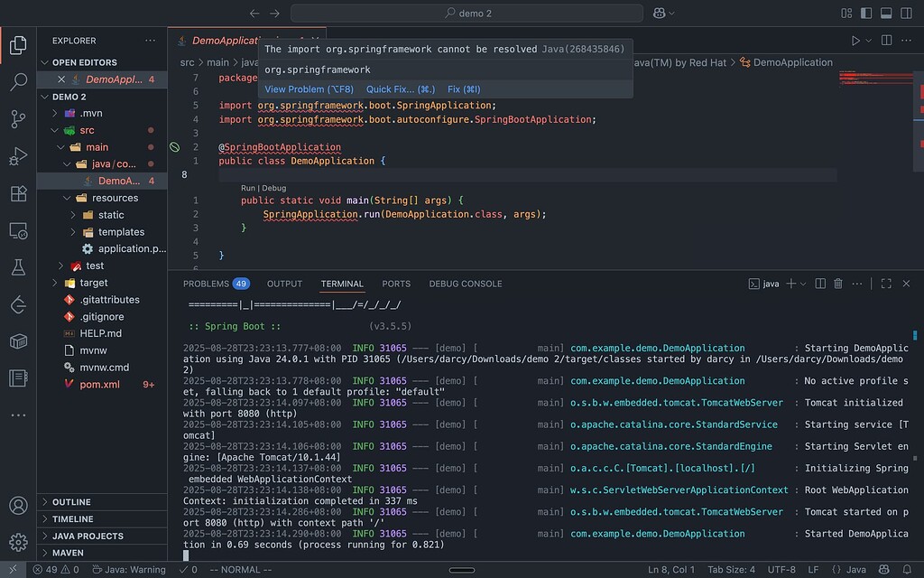Toggle the primary side bar visibility

coord(866,13)
